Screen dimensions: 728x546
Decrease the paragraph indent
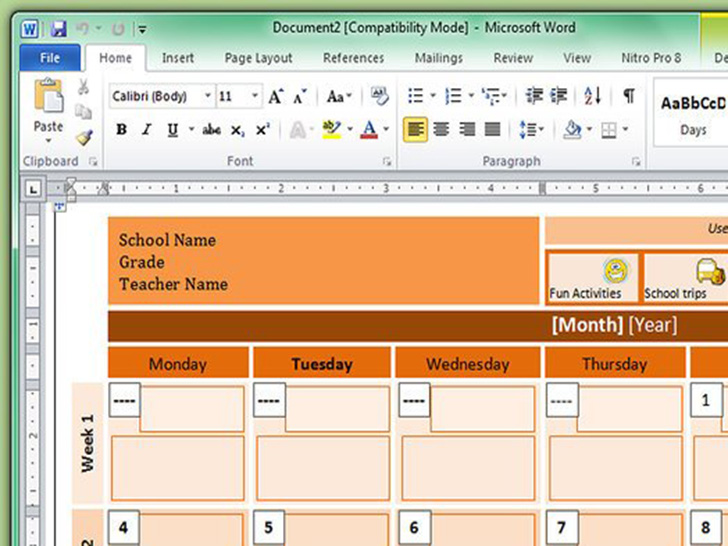[534, 96]
